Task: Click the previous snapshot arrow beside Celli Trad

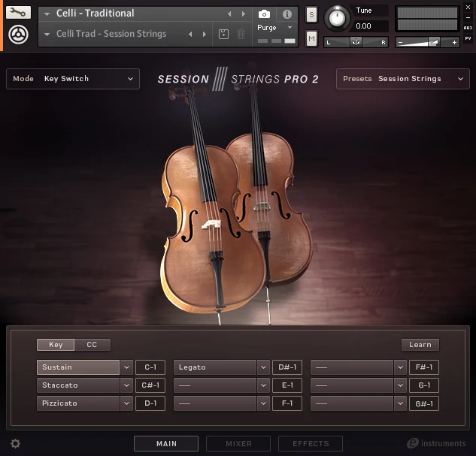Action: [x=190, y=35]
